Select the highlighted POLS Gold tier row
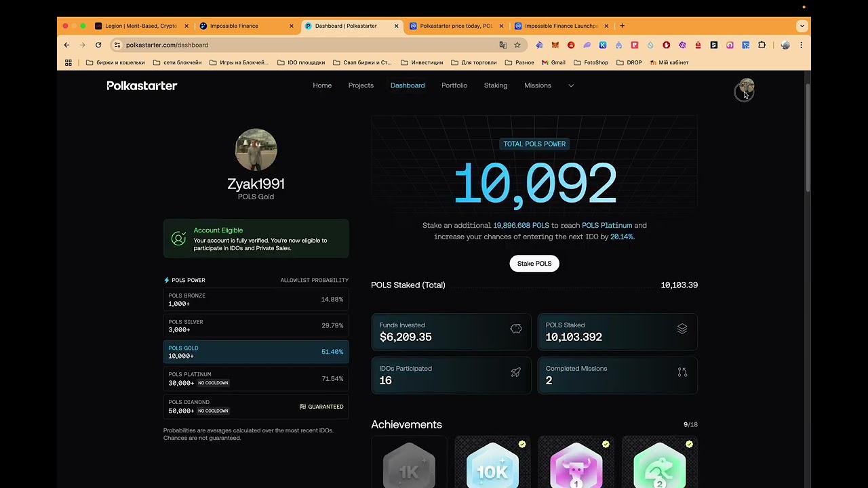Screen dimensions: 868x488 256,352
